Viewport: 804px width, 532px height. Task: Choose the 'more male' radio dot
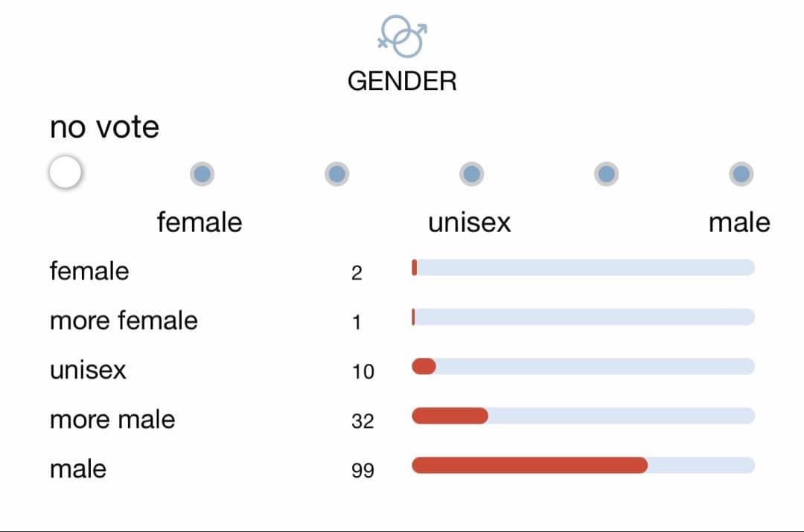point(606,174)
